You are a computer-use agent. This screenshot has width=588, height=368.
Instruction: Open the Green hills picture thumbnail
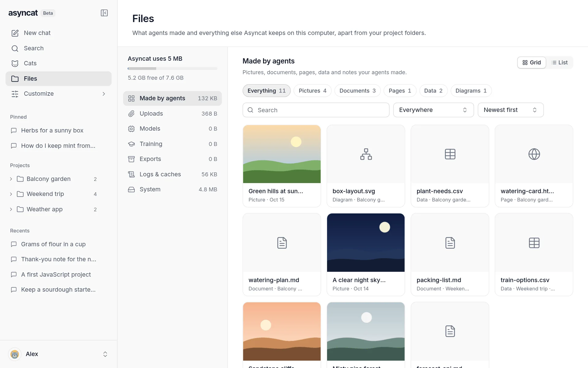282,154
